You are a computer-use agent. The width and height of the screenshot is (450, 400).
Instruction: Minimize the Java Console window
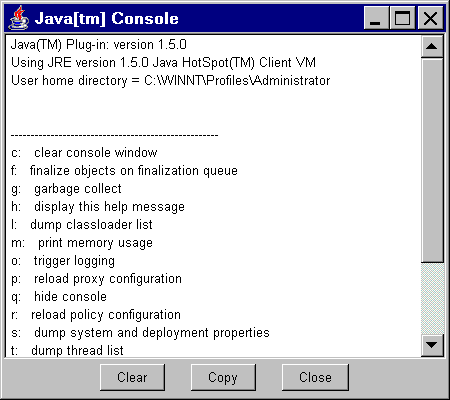(x=376, y=18)
